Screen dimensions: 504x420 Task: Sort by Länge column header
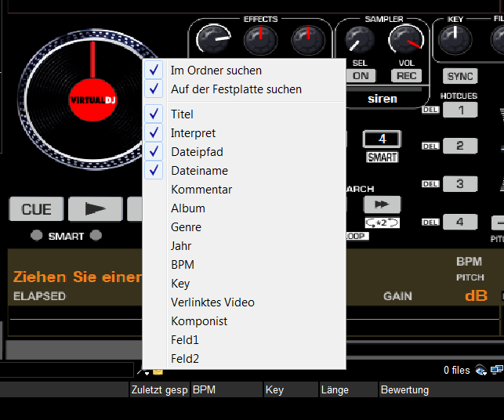[x=349, y=389]
